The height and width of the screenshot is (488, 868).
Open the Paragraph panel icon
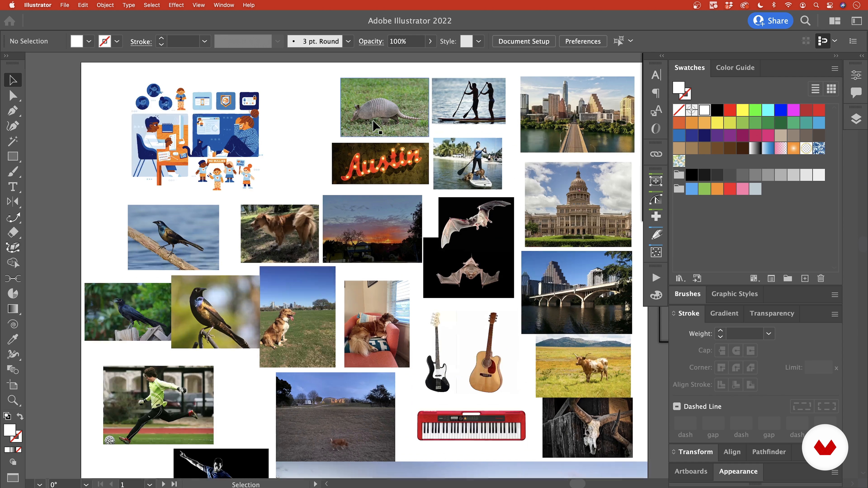656,93
